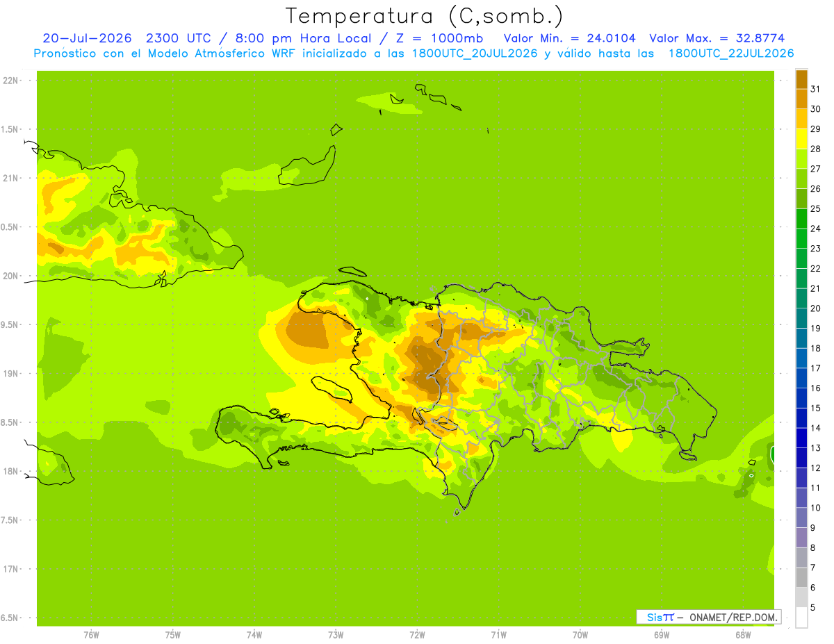The width and height of the screenshot is (834, 644).
Task: Click the color bar label "13"
Action: point(815,448)
